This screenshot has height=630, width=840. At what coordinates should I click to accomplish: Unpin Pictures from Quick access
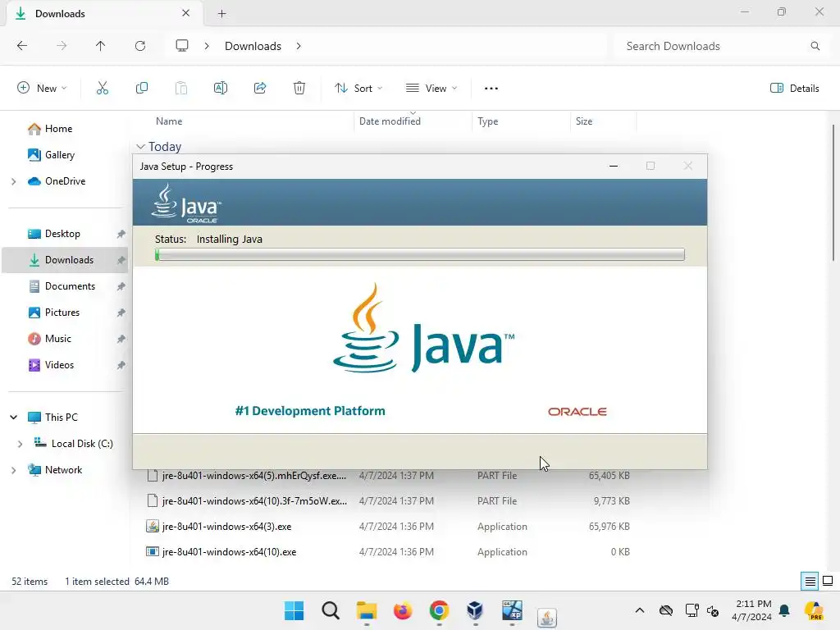(x=121, y=313)
